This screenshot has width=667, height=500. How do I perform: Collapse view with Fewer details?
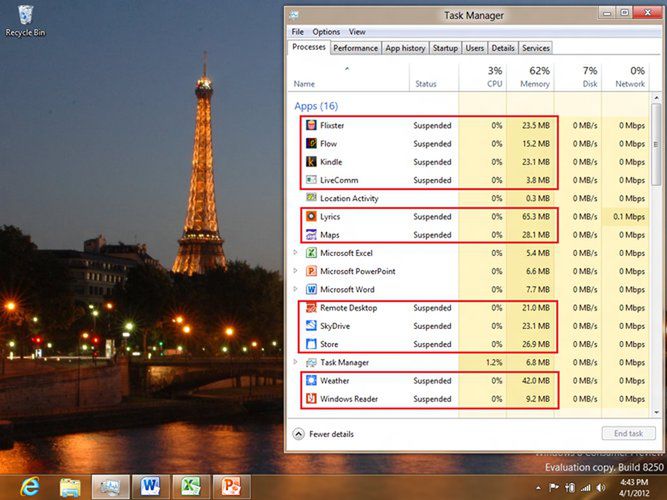[323, 434]
